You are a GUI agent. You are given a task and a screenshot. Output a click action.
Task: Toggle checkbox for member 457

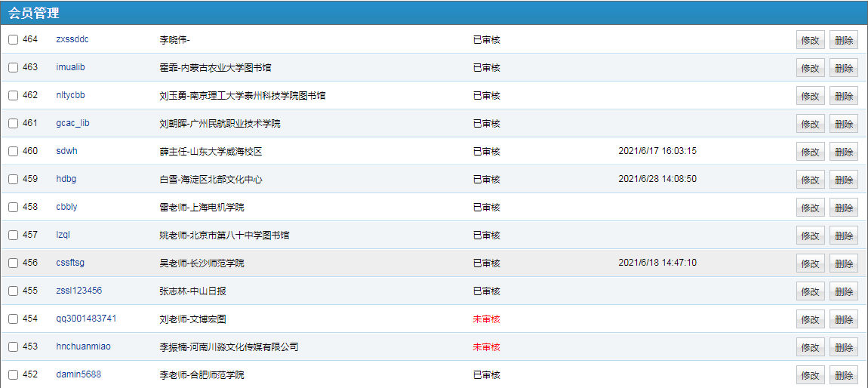pyautogui.click(x=13, y=236)
